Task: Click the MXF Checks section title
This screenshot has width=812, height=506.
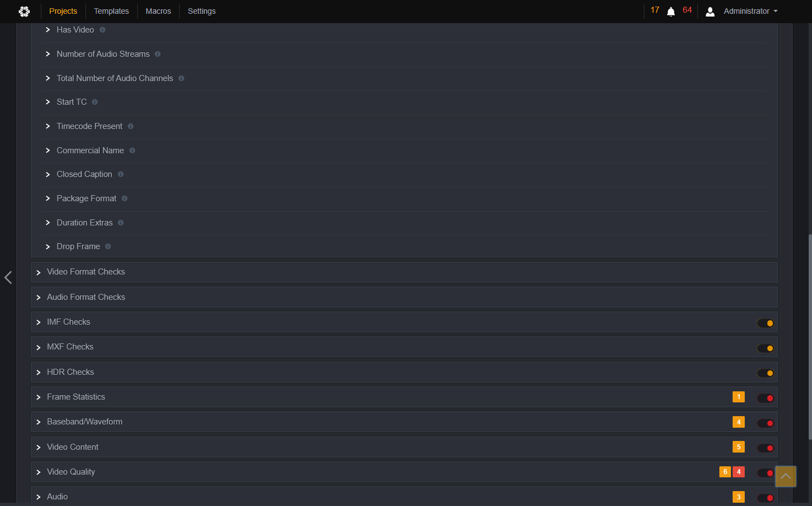Action: point(71,347)
